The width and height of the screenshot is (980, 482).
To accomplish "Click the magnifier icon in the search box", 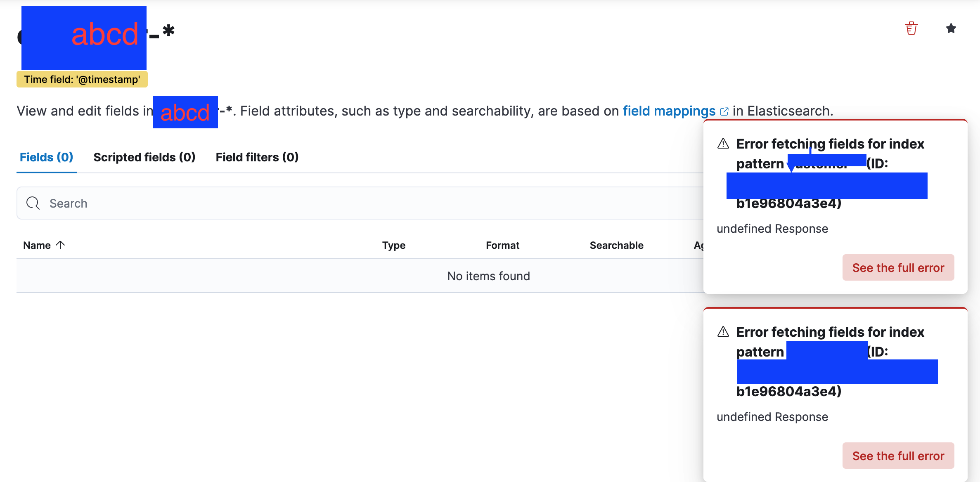I will point(33,203).
